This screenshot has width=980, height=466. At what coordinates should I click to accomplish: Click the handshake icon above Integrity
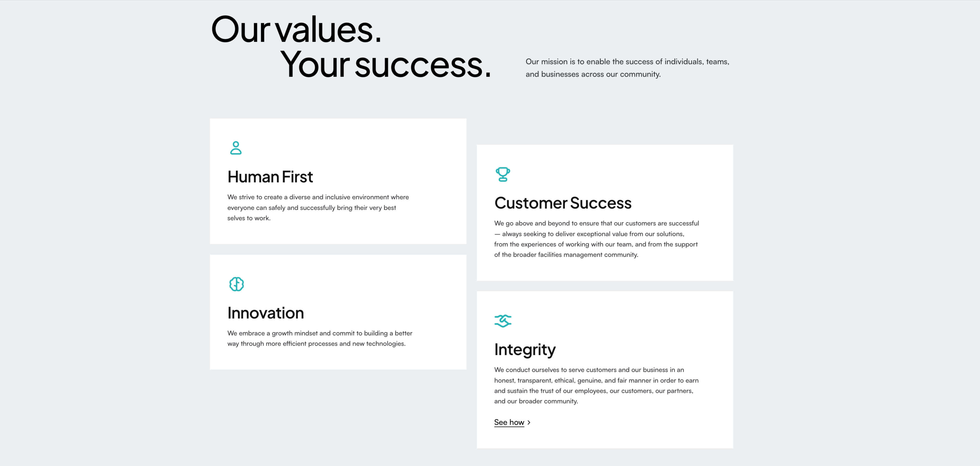(x=503, y=321)
